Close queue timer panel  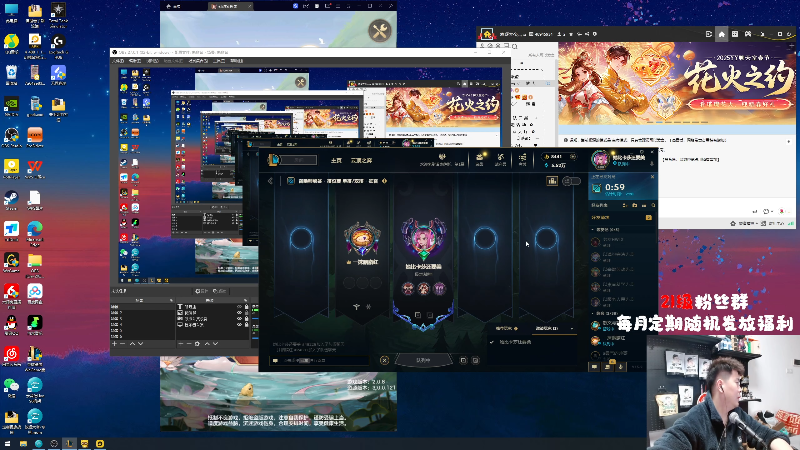point(652,177)
